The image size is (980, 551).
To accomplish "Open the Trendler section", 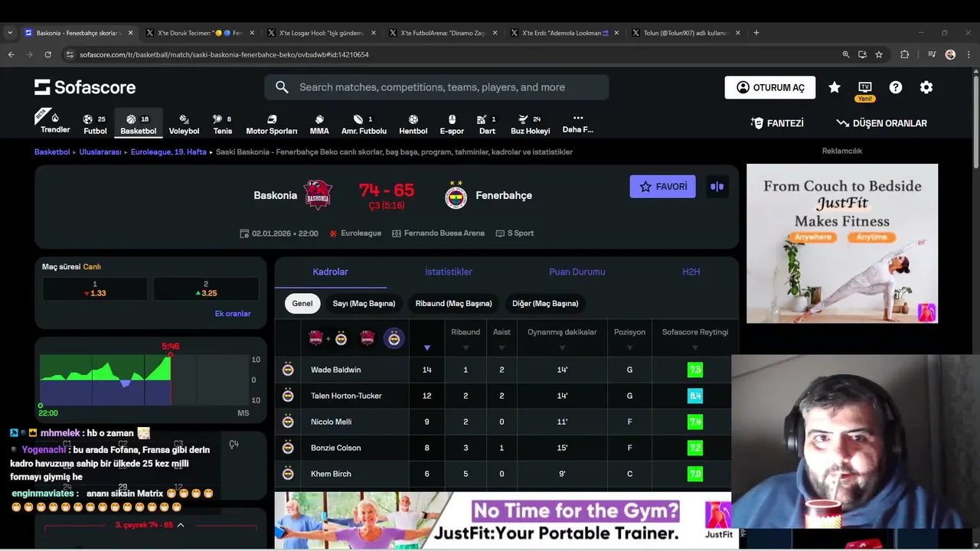I will pyautogui.click(x=55, y=123).
